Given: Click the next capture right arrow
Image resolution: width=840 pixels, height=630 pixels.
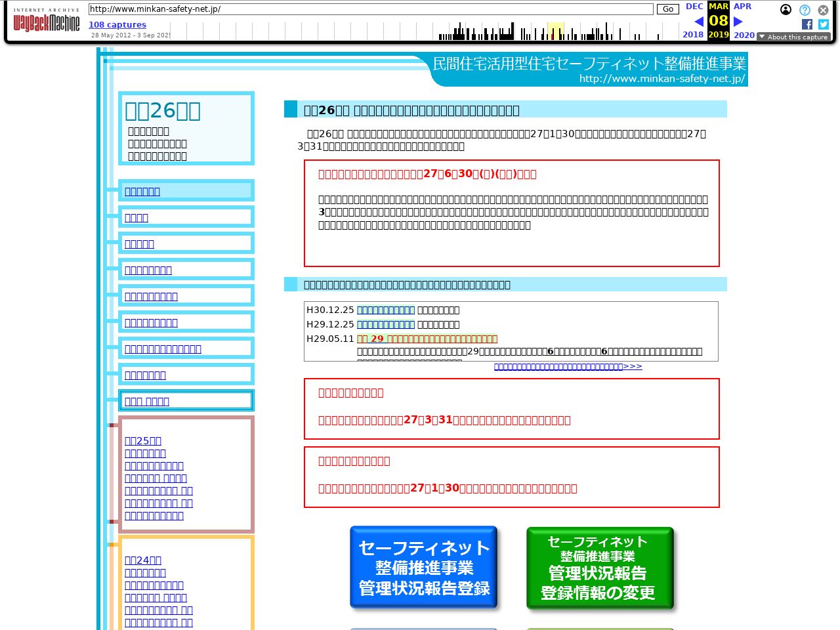Looking at the screenshot, I should click(738, 22).
